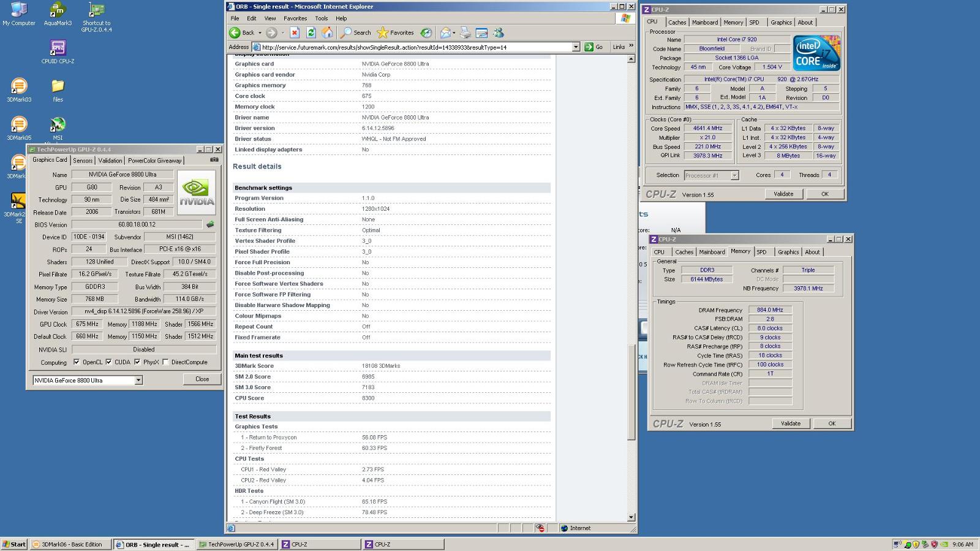The width and height of the screenshot is (980, 551).
Task: Switch to the Validation tab in GPU-Z
Action: [x=110, y=161]
